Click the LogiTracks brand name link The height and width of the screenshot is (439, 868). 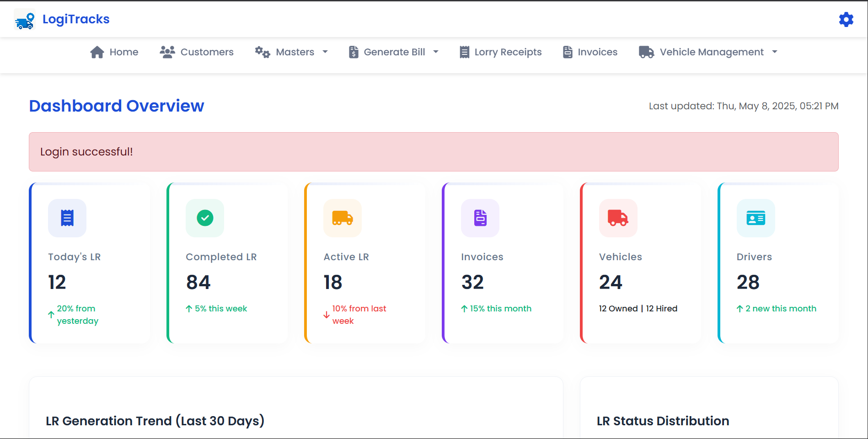click(x=76, y=19)
